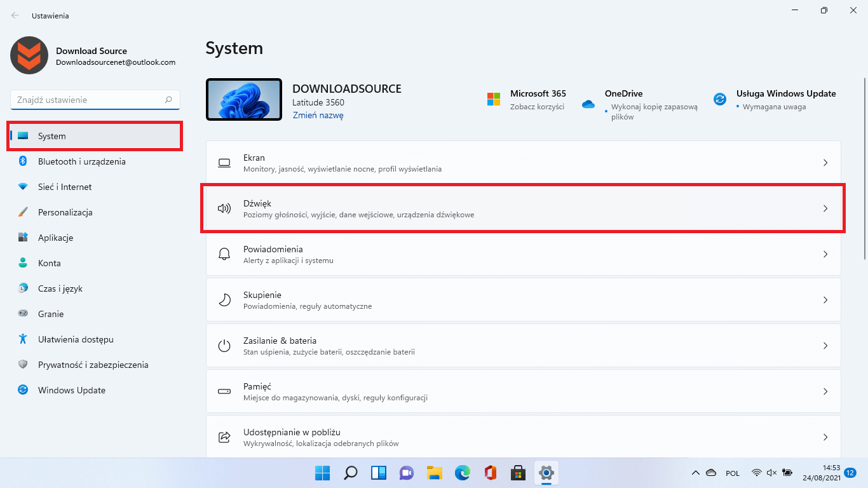Click the Bluetooth icon in the sidebar
868x488 pixels.
tap(23, 161)
